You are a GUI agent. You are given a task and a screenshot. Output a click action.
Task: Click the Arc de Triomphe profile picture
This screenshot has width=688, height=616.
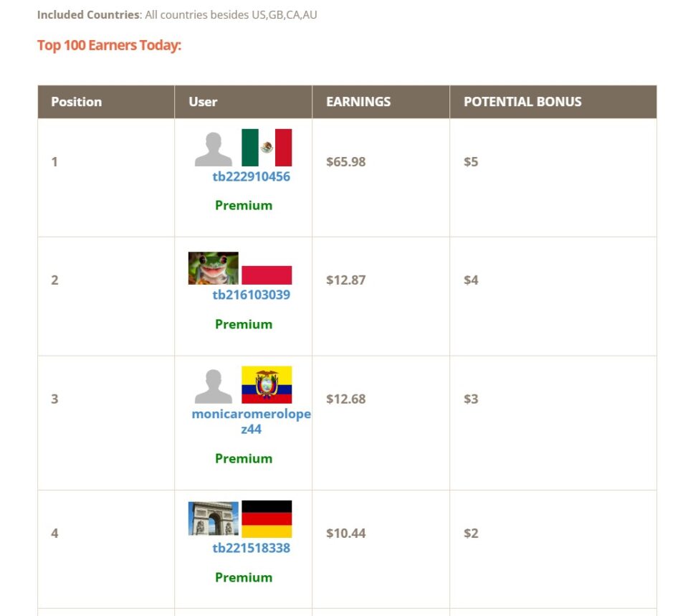(x=214, y=518)
